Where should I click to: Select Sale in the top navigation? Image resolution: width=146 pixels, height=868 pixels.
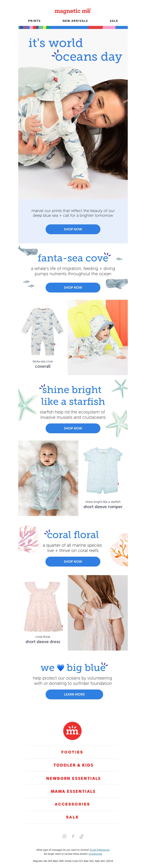(114, 21)
